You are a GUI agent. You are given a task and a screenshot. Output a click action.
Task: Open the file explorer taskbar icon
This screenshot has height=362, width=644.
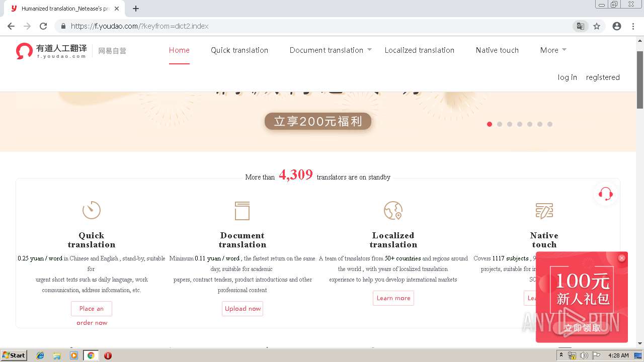[x=57, y=355]
